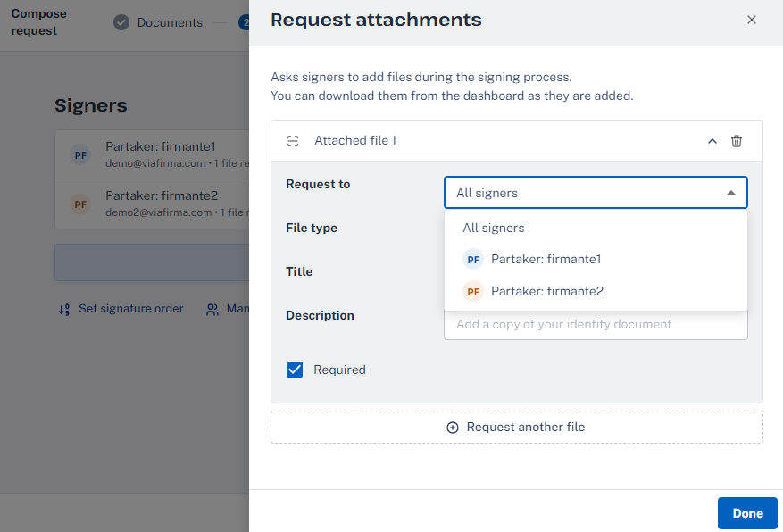This screenshot has width=783, height=532.
Task: Select Partaker: firmante2 from dropdown list
Action: [596, 291]
